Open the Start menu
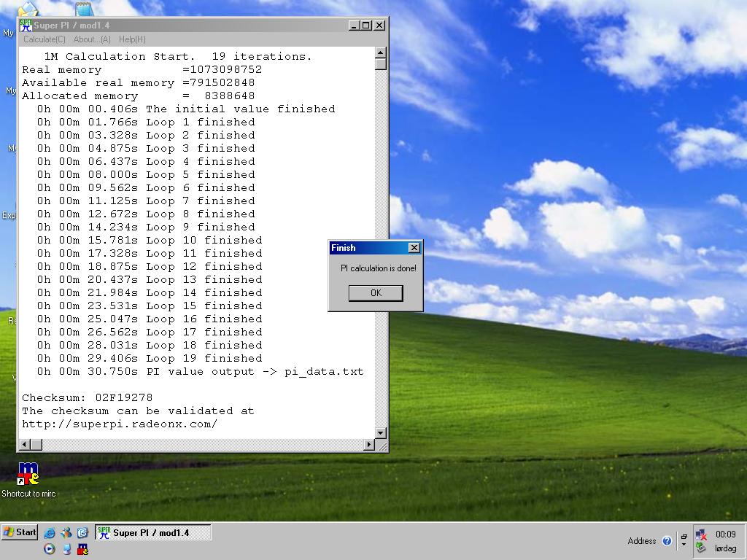The image size is (747, 560). point(20,532)
